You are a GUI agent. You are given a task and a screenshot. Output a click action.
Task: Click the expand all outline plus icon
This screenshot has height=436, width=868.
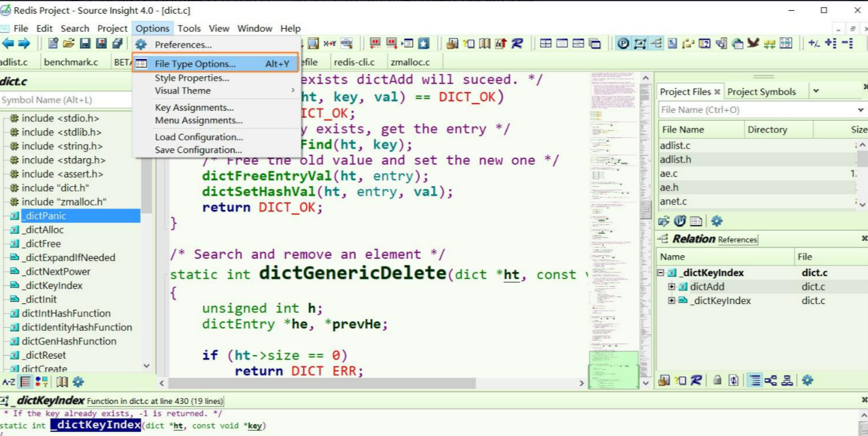(831, 43)
